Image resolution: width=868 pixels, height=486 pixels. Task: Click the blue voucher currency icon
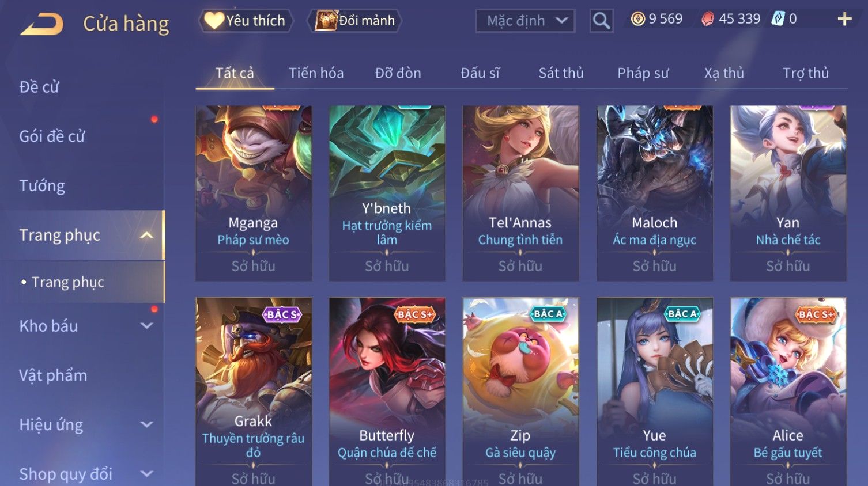tap(778, 19)
